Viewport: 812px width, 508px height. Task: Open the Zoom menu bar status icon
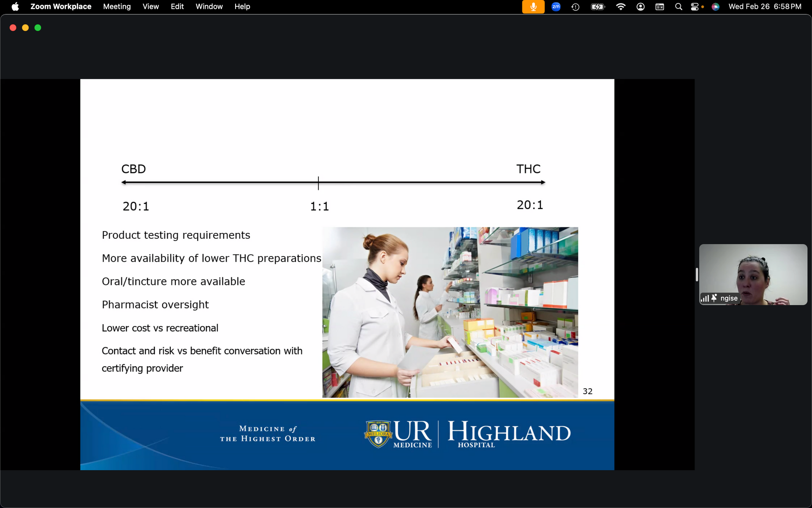coord(556,7)
